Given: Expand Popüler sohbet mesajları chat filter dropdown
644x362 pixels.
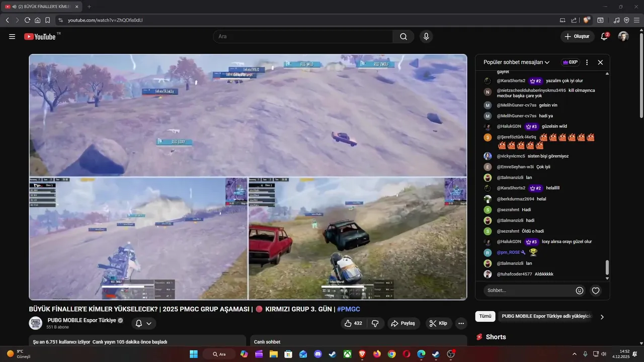Looking at the screenshot, I should point(517,62).
